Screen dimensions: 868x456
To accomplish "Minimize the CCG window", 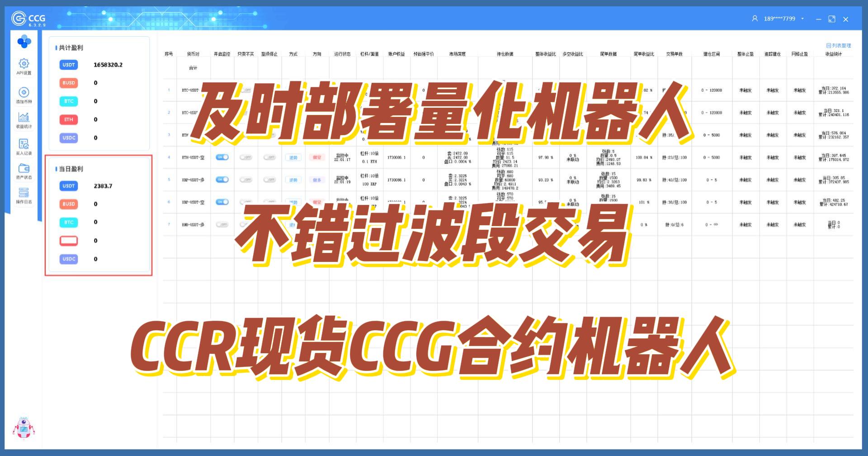I will click(x=818, y=19).
